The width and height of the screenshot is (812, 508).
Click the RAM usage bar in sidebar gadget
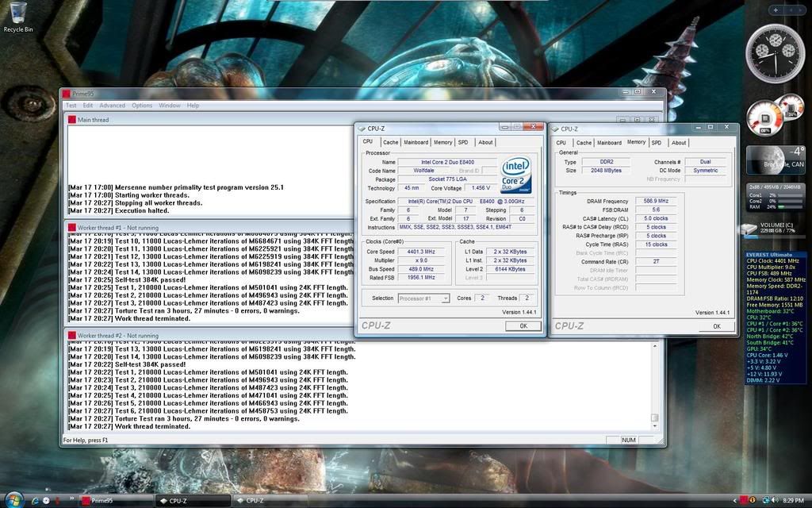tap(791, 207)
